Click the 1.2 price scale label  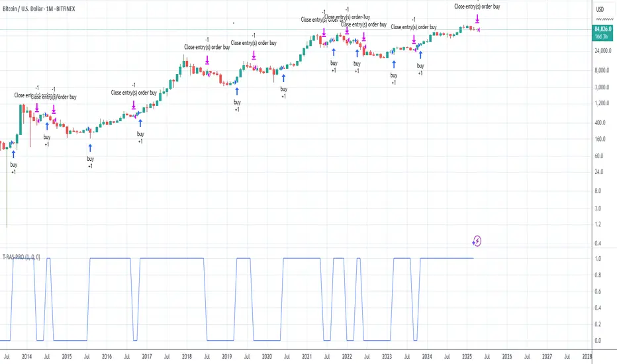tap(598, 224)
